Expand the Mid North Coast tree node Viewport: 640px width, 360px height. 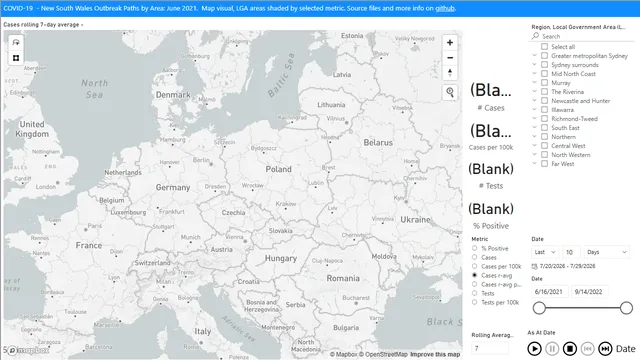[x=534, y=73]
